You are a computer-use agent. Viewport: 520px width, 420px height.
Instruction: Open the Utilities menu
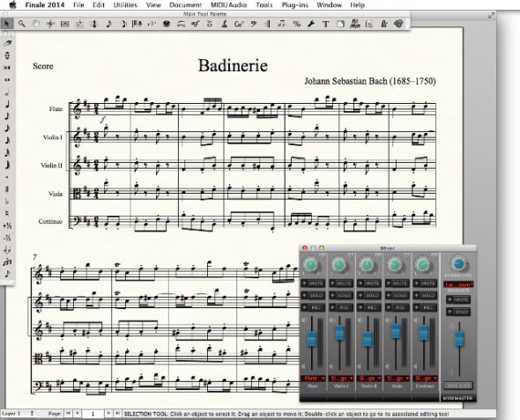coord(125,5)
